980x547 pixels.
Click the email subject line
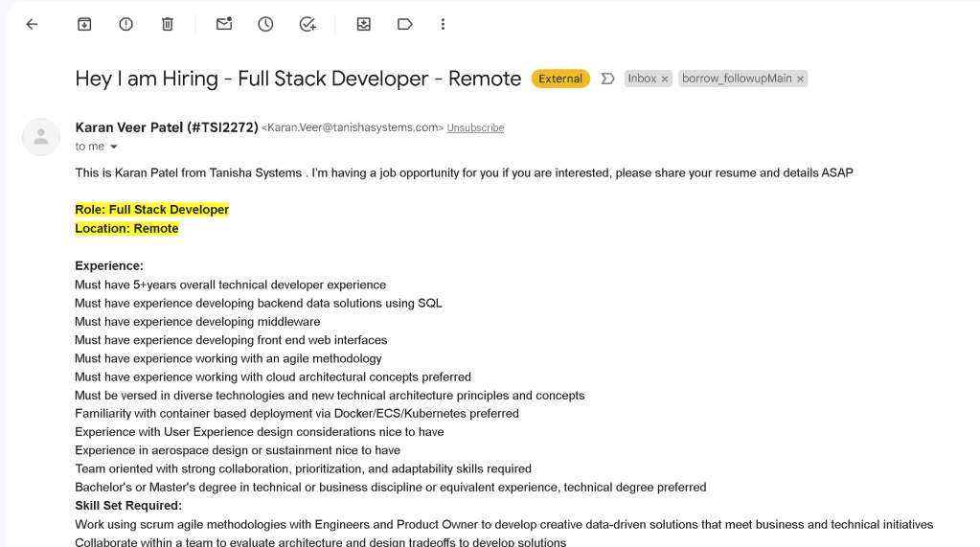(298, 79)
